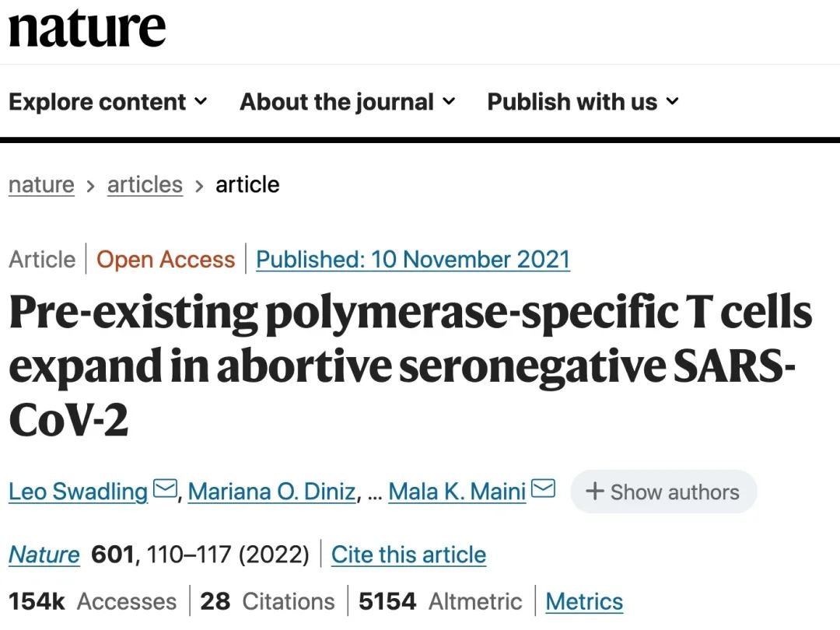Click the Published: 10 November 2021 link
This screenshot has height=630, width=840.
pyautogui.click(x=413, y=259)
